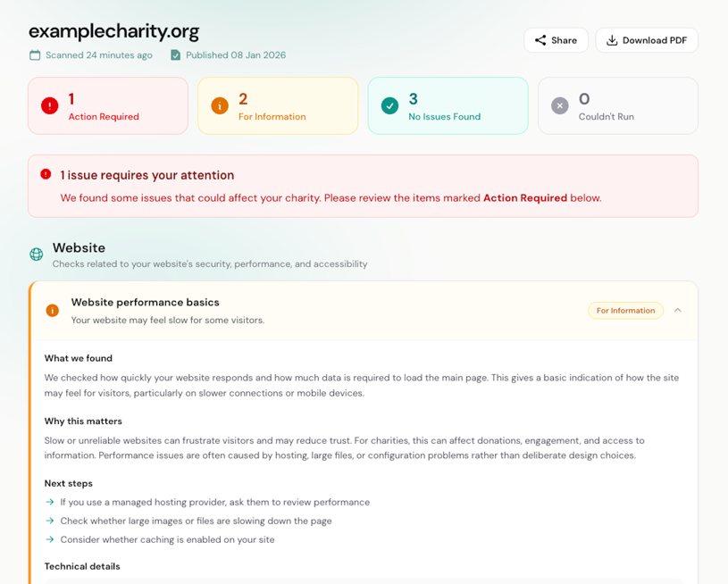Image resolution: width=728 pixels, height=584 pixels.
Task: Click the red Action Required alert icon
Action: point(50,105)
